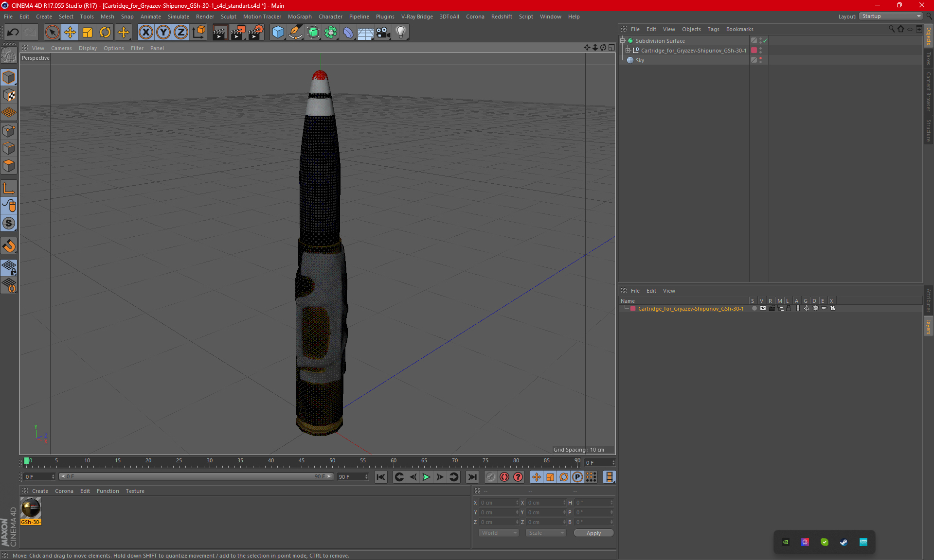Open material manager Texture menu
934x560 pixels.
coord(135,491)
